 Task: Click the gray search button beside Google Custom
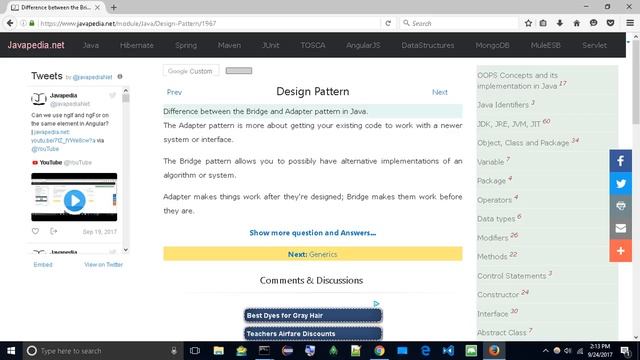239,71
